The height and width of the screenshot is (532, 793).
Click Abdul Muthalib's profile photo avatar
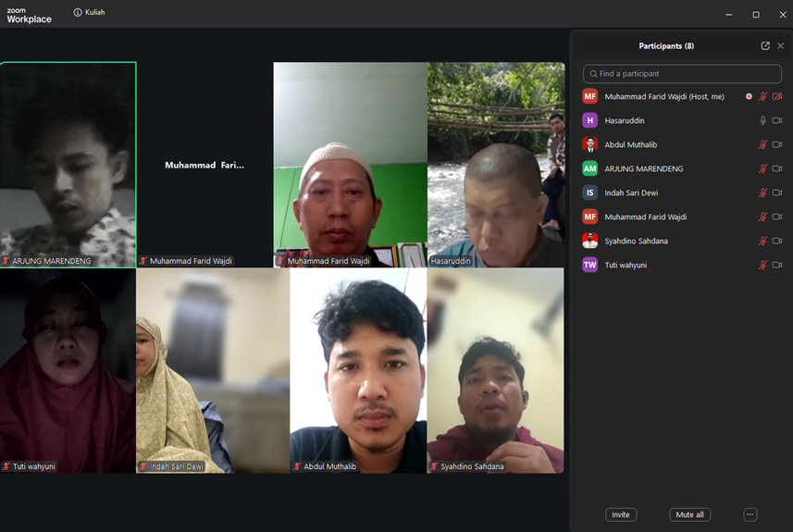589,144
